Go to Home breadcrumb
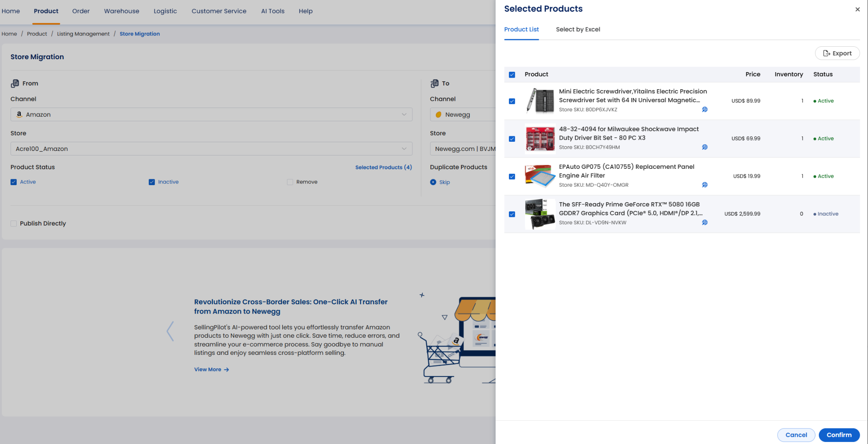This screenshot has height=444, width=868. (x=9, y=34)
